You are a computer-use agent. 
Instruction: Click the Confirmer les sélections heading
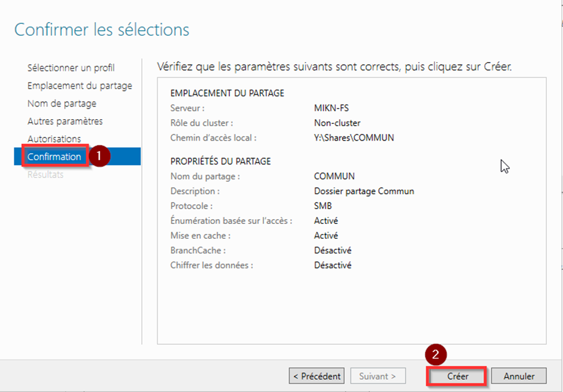point(102,29)
